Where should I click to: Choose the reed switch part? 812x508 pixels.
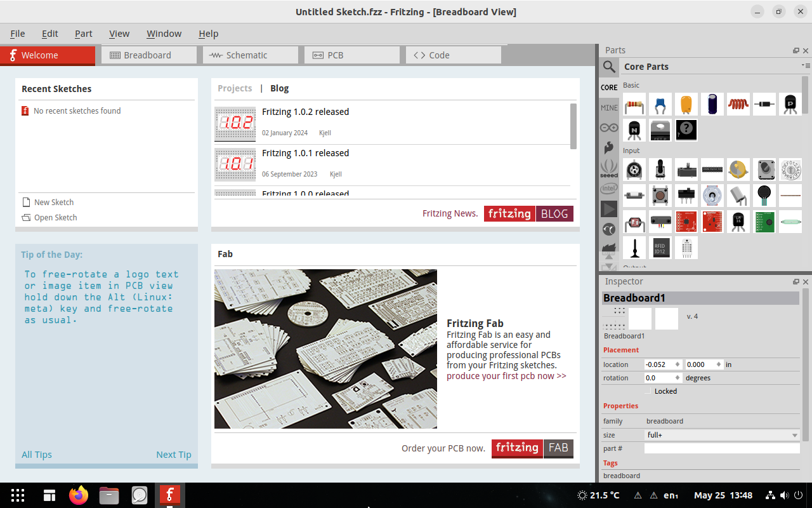(x=790, y=222)
